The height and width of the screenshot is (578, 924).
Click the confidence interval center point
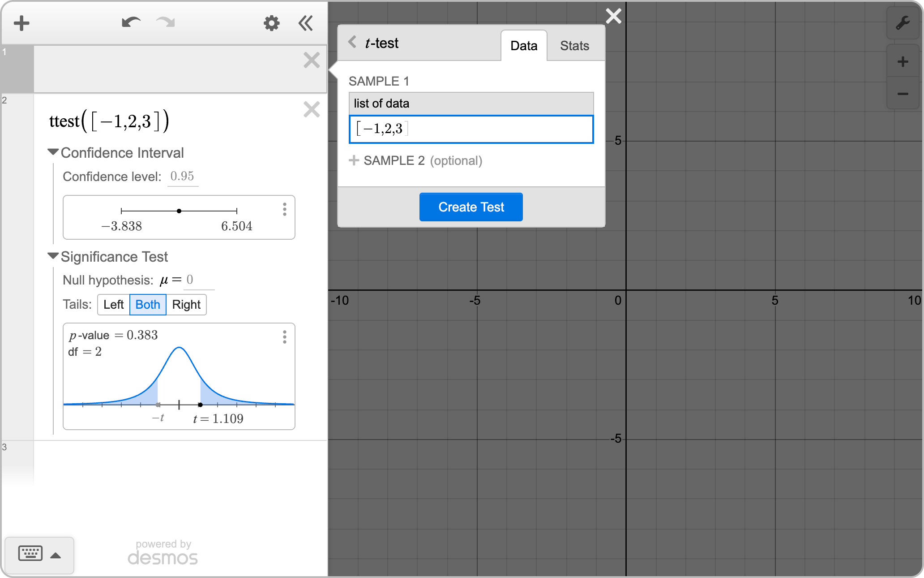(179, 211)
